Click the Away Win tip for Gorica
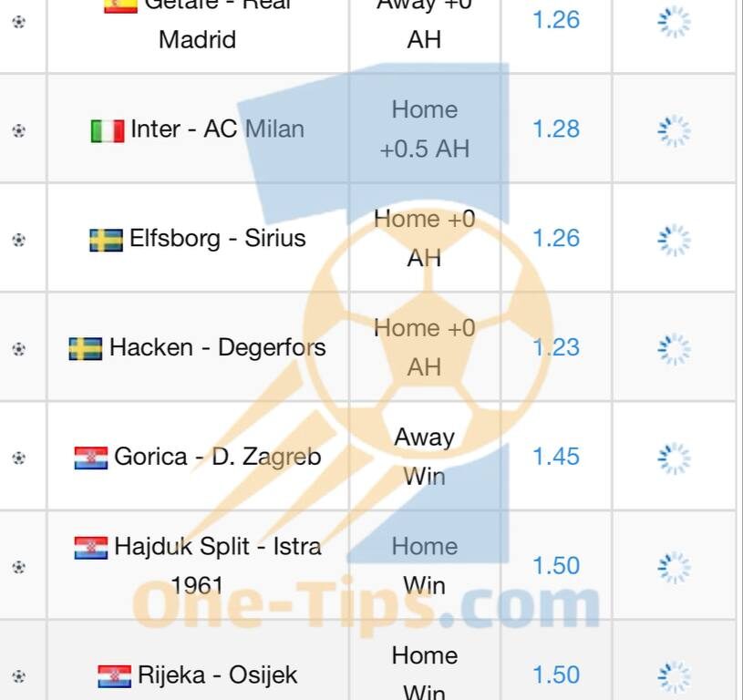This screenshot has width=743, height=700. pyautogui.click(x=425, y=457)
